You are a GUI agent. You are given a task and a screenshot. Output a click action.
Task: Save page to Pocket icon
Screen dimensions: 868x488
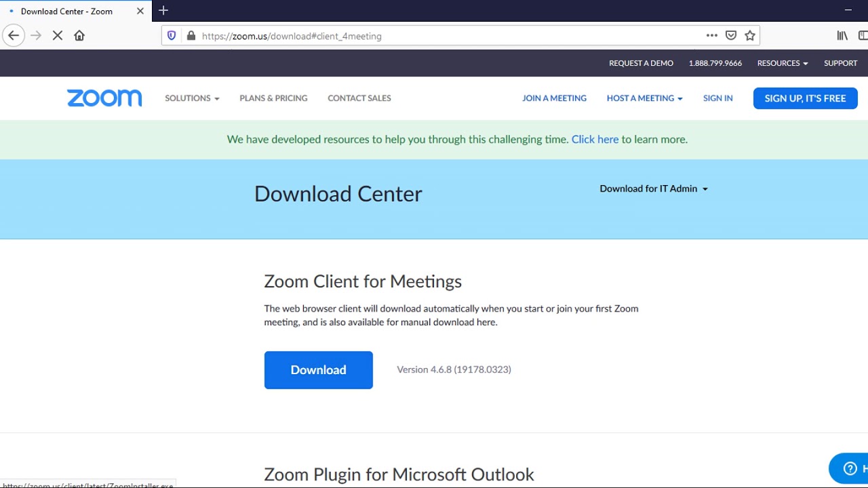[x=731, y=36]
